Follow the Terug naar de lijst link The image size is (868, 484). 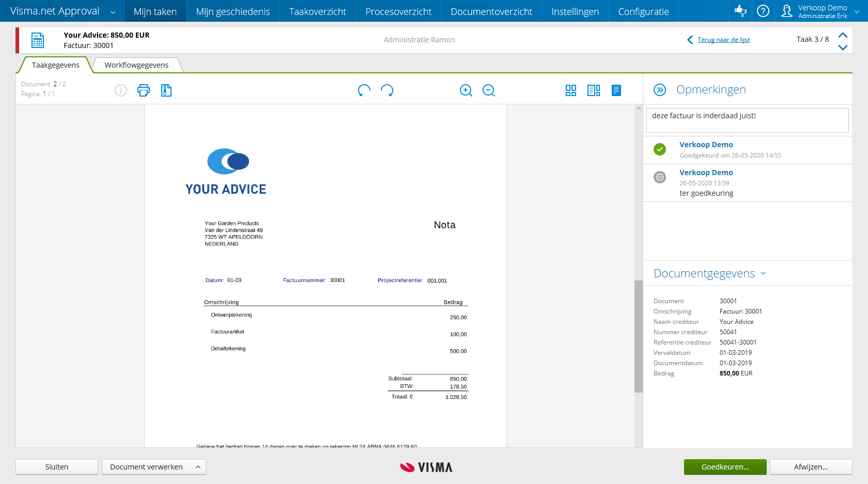pos(724,40)
